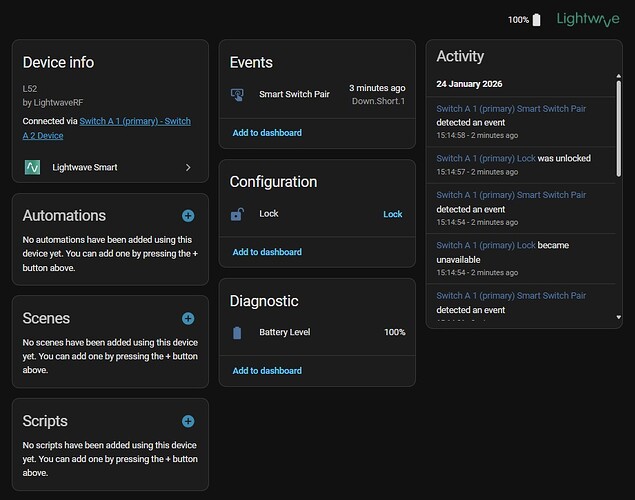The image size is (635, 500).
Task: Add a new automation with plus icon
Action: point(188,215)
